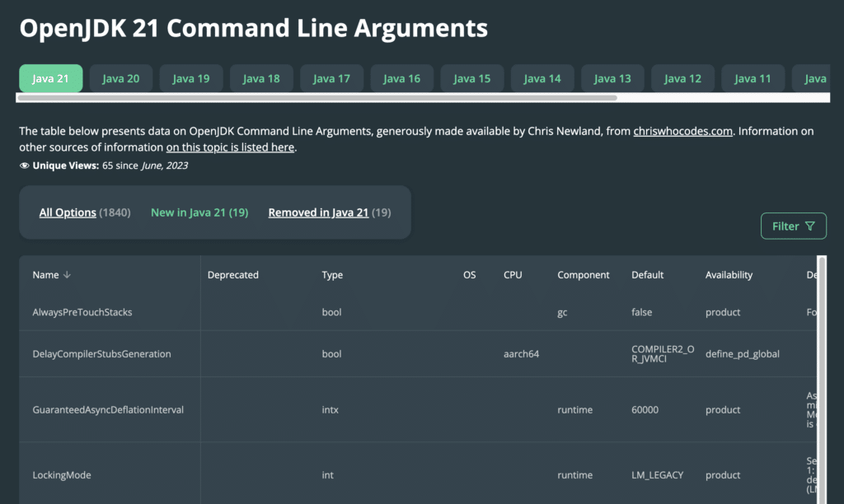Click the table's vertical scrollbar
The image size is (844, 504).
822,380
